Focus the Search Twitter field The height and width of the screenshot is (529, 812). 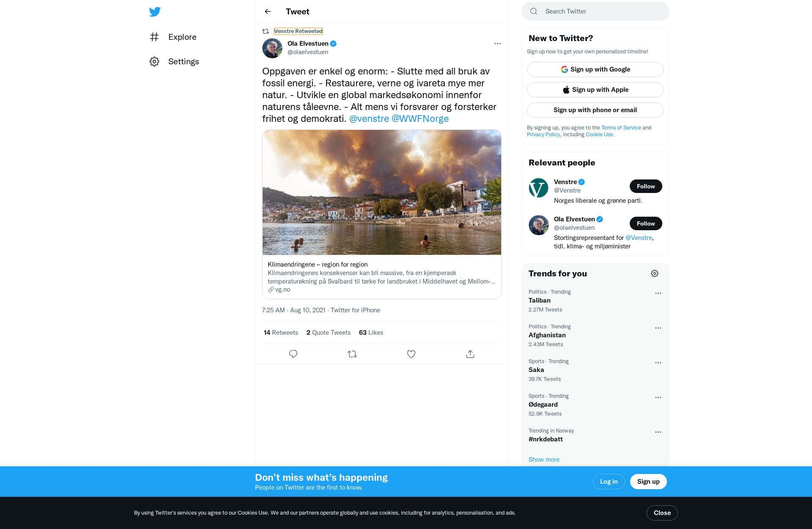(x=595, y=11)
